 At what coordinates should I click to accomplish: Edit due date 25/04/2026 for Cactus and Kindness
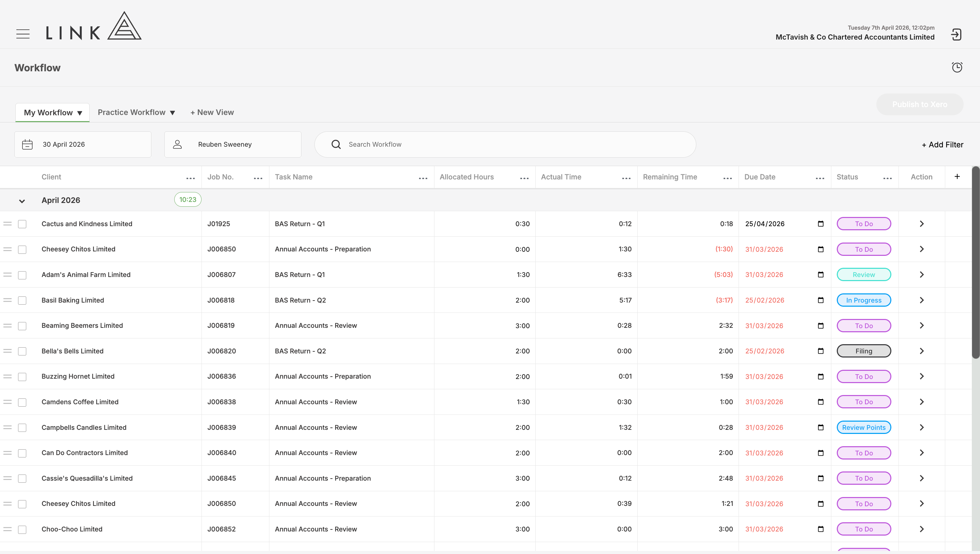pyautogui.click(x=765, y=224)
